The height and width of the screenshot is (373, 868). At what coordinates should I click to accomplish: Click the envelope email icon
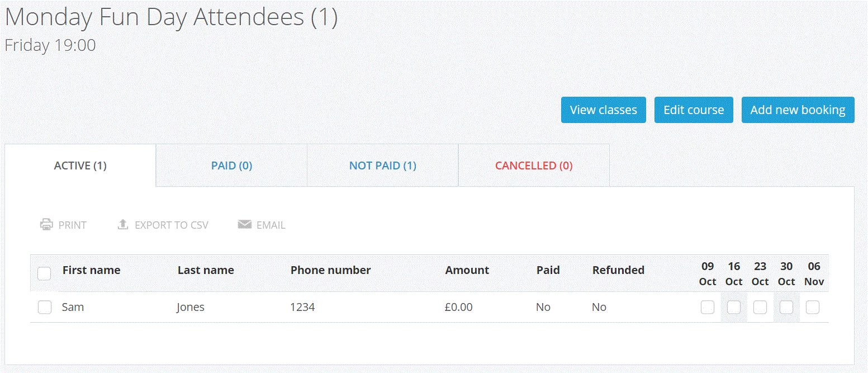coord(244,225)
